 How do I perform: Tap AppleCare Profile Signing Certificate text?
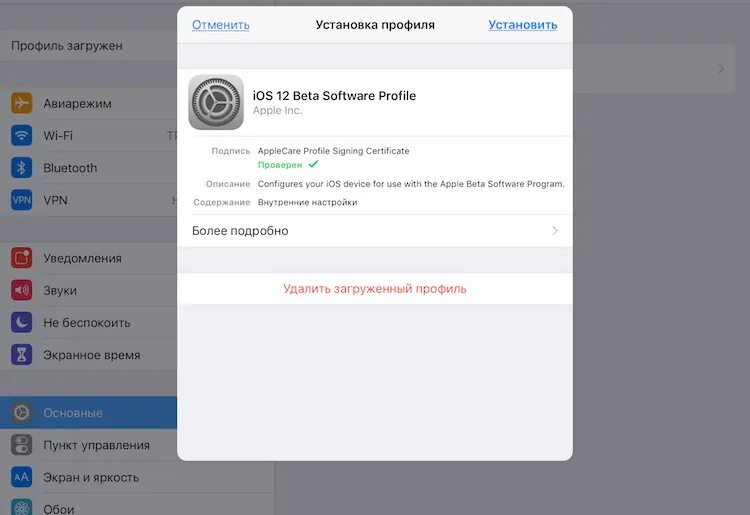pyautogui.click(x=333, y=151)
